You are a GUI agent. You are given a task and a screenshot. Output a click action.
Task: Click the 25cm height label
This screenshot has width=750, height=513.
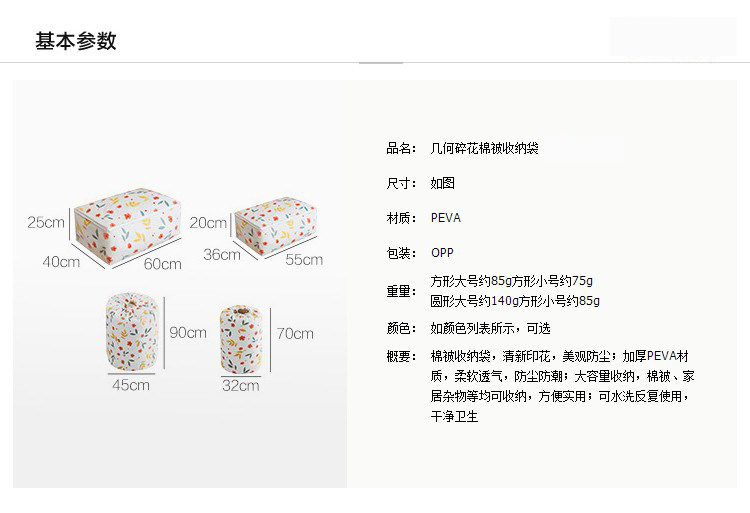[46, 222]
